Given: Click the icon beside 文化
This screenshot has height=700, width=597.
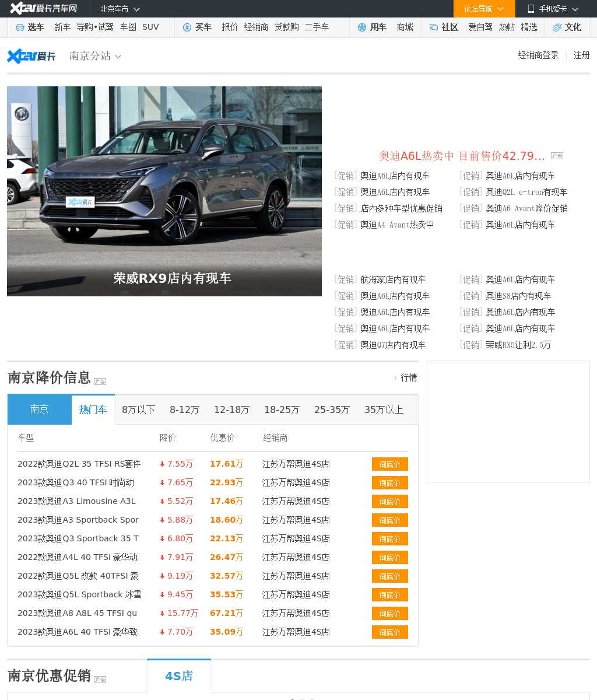Looking at the screenshot, I should [557, 27].
